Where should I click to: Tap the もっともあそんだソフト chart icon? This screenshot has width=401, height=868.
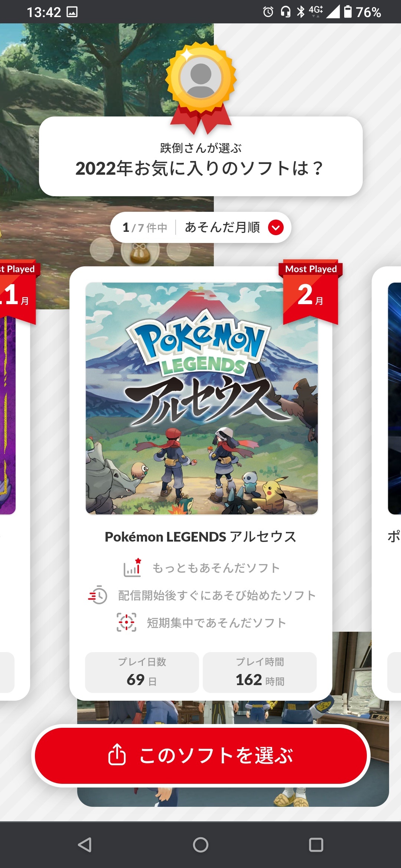point(133,568)
